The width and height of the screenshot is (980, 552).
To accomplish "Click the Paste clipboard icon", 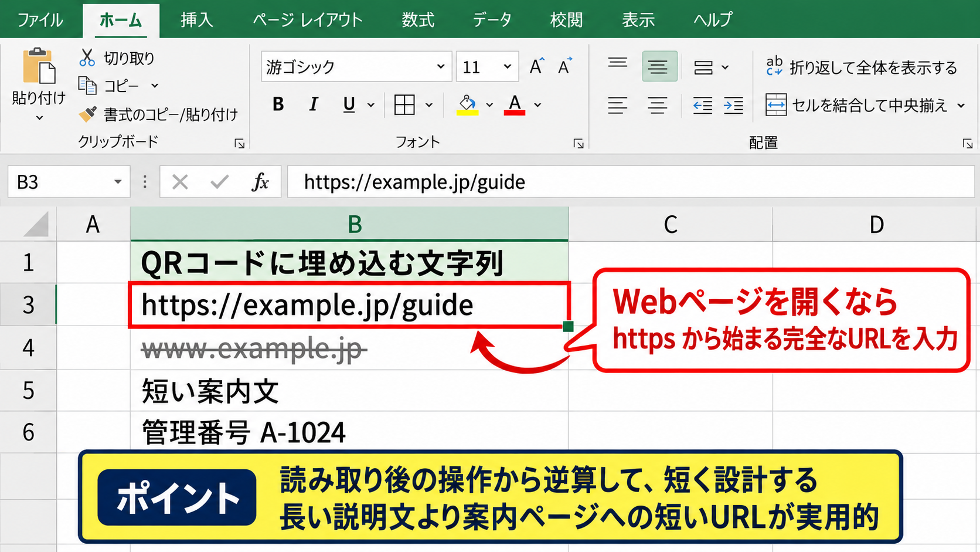I will coord(39,66).
